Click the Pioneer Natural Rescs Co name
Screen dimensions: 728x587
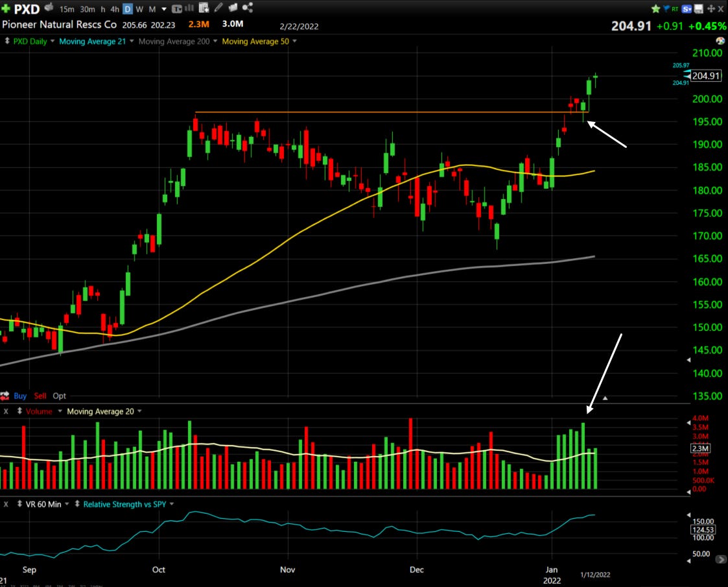click(60, 25)
